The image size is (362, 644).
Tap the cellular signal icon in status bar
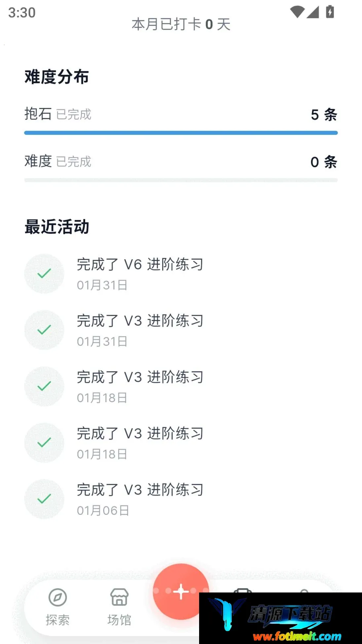(313, 12)
